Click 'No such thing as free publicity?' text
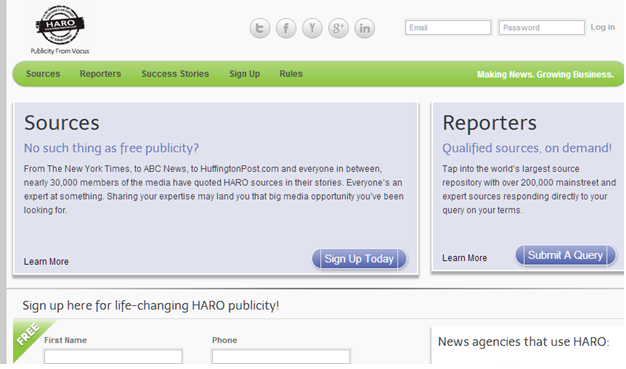 pyautogui.click(x=111, y=148)
